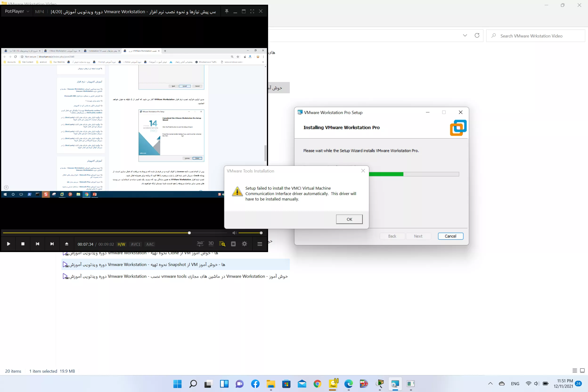Click the Search VMware Wrkstation Video field

tap(535, 36)
